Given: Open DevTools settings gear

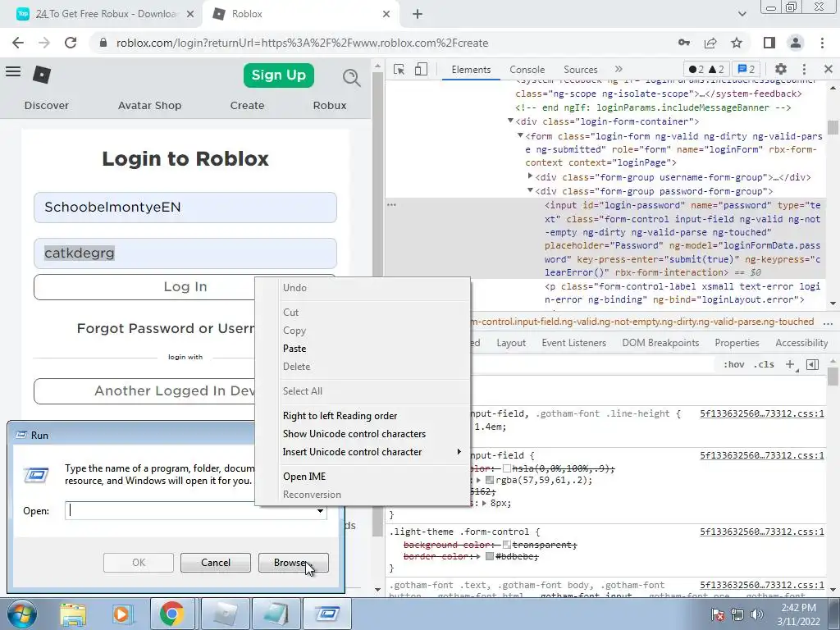Looking at the screenshot, I should click(781, 69).
